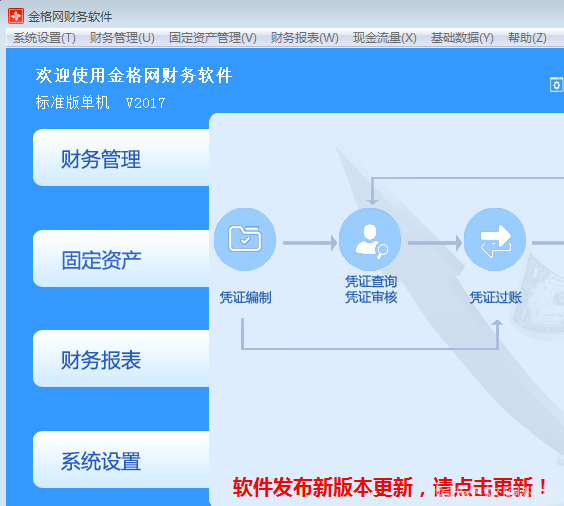Open the 基础数据(Y) menu
This screenshot has width=564, height=506.
(462, 38)
